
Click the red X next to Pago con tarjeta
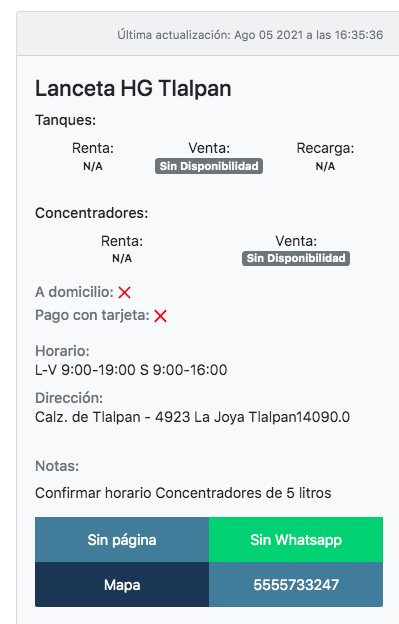click(161, 316)
